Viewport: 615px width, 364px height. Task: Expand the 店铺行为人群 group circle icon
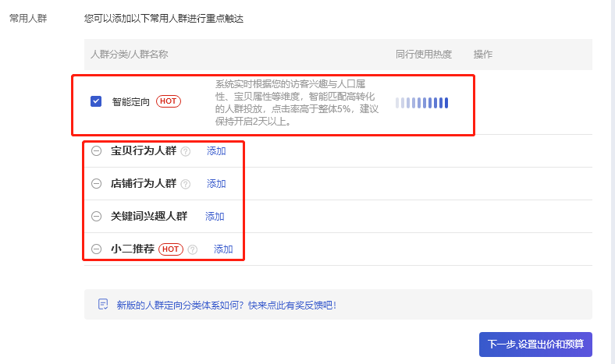point(97,184)
